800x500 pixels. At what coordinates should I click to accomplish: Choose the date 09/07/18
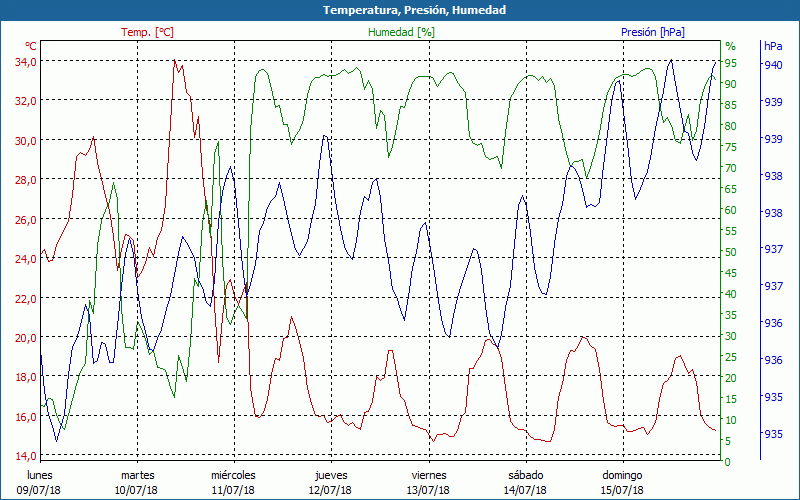[39, 491]
